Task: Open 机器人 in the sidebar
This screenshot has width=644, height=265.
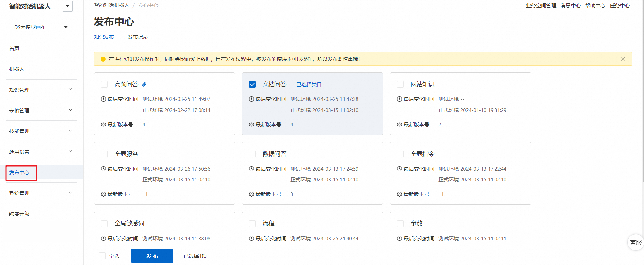Action: [x=17, y=69]
